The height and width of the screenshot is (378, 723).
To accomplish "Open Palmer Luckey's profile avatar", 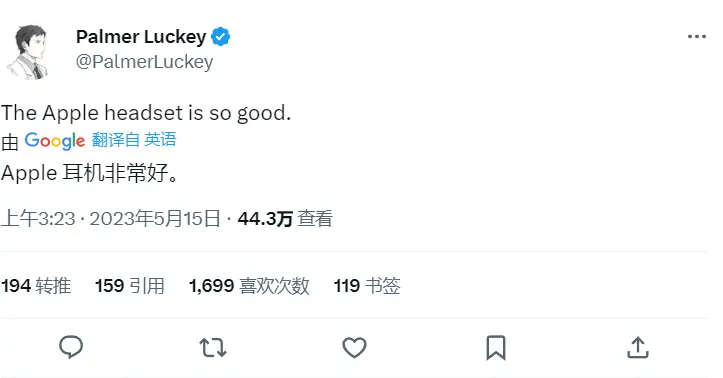I will click(29, 52).
